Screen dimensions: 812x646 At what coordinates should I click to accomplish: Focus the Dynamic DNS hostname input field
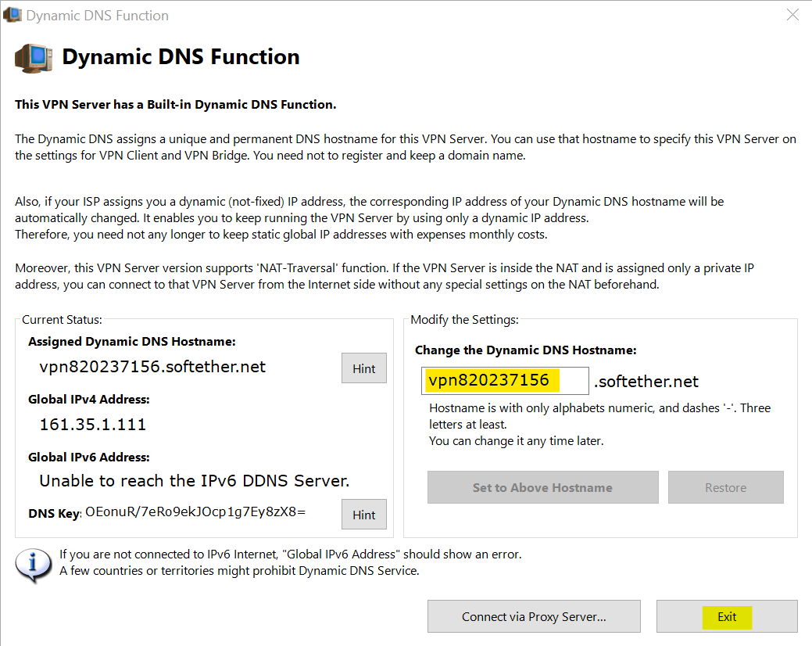coord(505,381)
